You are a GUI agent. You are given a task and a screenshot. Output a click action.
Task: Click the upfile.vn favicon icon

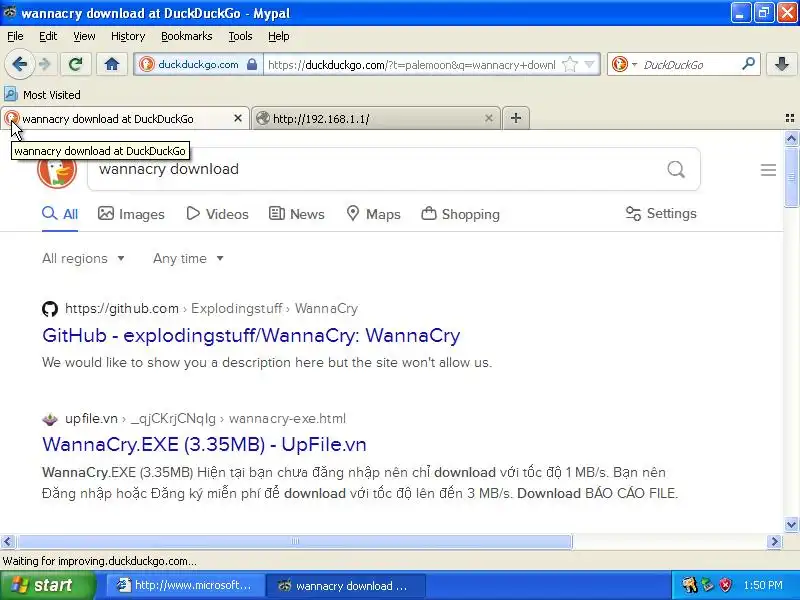50,419
